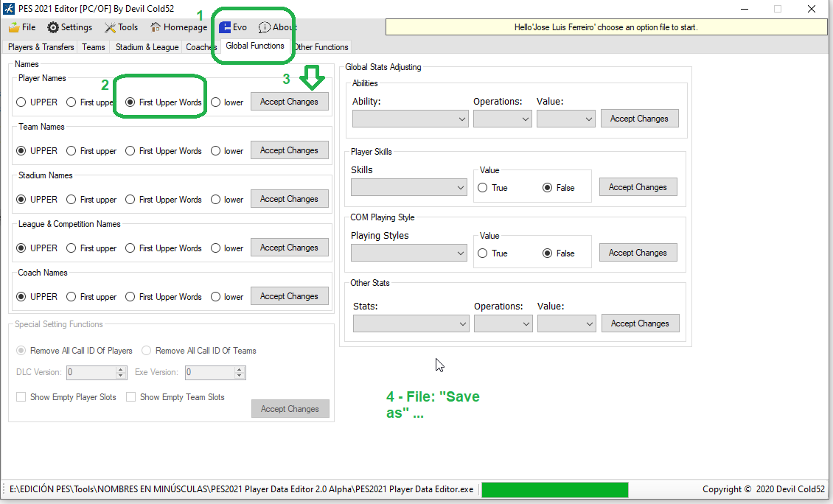
Task: Accept Changes for Player Names
Action: point(290,102)
